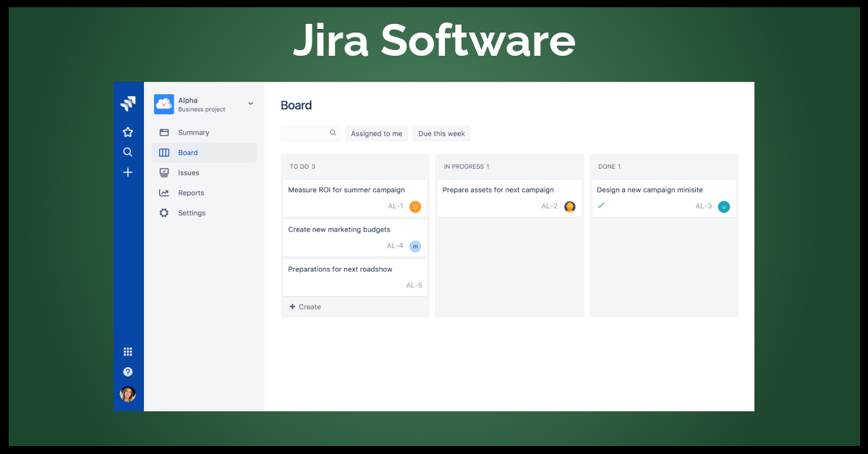Open the app switcher grid icon
Viewport: 868px width, 454px height.
click(128, 352)
